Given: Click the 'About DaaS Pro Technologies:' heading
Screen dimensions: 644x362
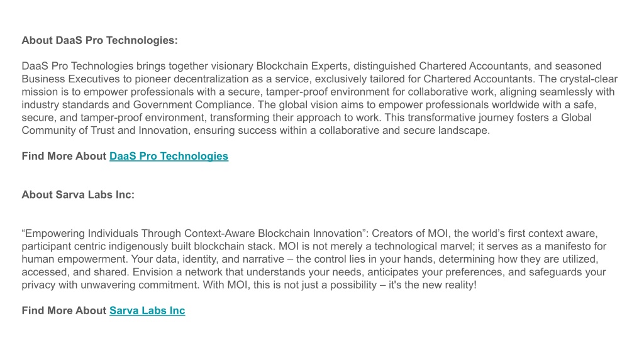Looking at the screenshot, I should click(100, 40).
